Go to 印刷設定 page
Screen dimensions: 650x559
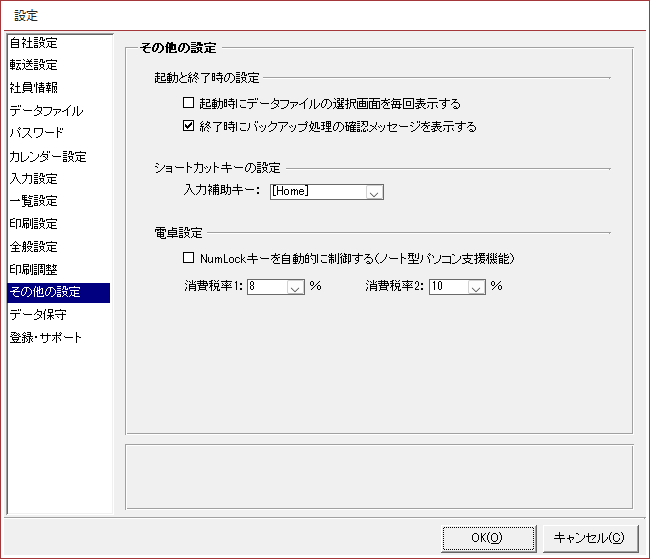(34, 223)
